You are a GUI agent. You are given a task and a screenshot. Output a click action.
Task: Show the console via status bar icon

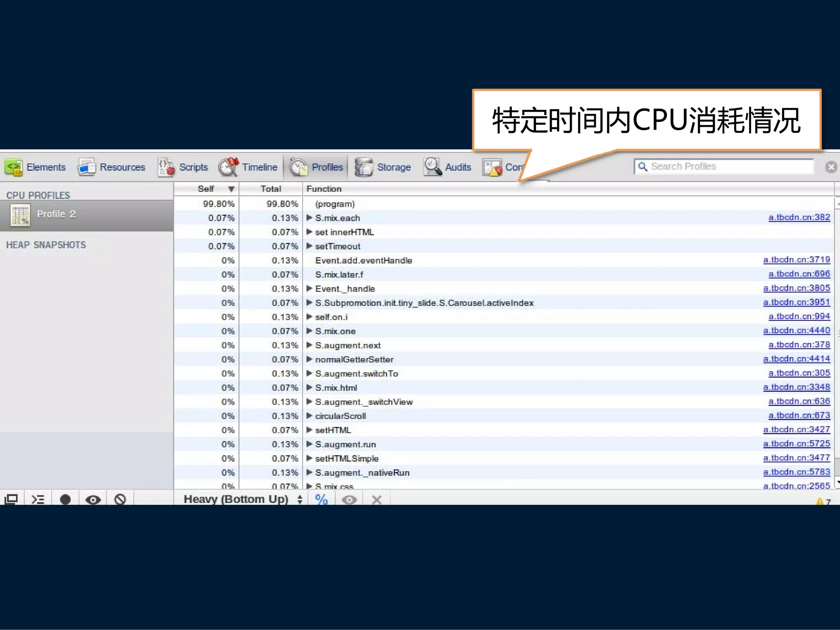point(38,499)
